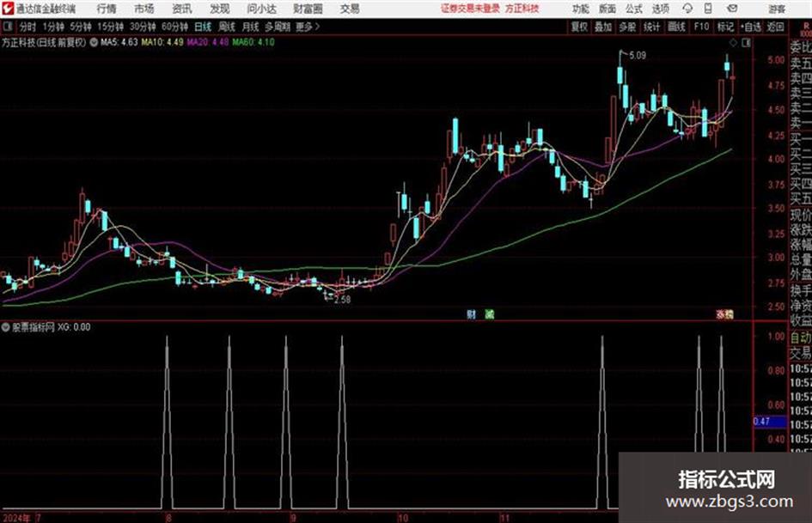Click the MA10: 4.49 indicator label
The image size is (812, 523).
click(162, 42)
